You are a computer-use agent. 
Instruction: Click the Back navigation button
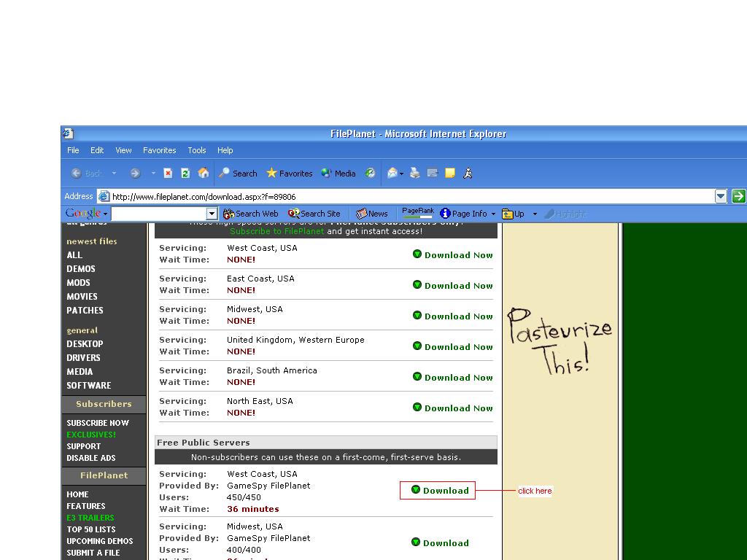[x=86, y=174]
